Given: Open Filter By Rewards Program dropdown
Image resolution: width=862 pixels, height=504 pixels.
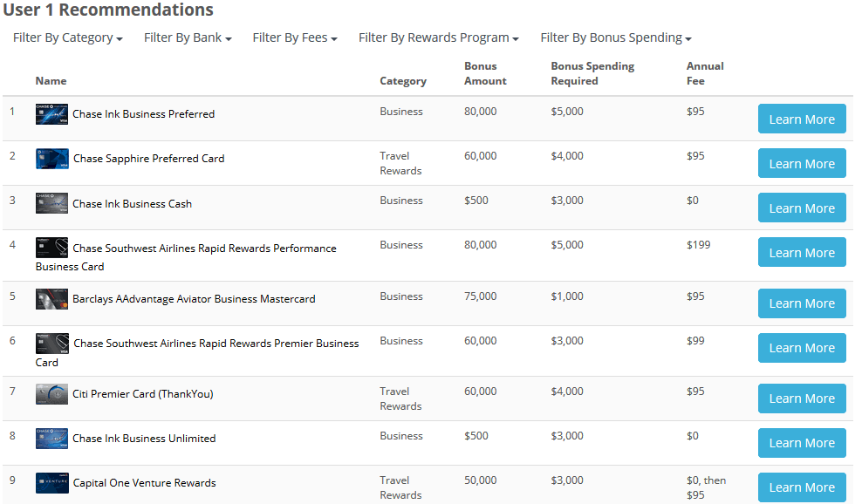Looking at the screenshot, I should [438, 37].
